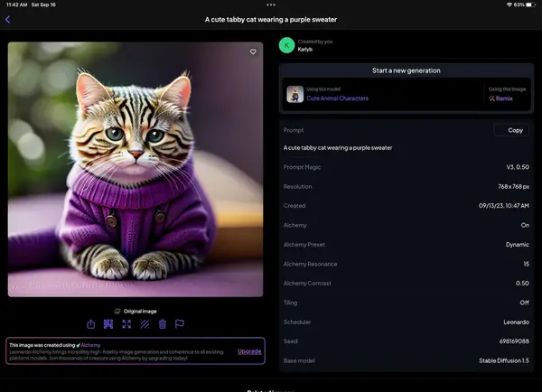Click the Remix sparkle icon

pyautogui.click(x=492, y=98)
